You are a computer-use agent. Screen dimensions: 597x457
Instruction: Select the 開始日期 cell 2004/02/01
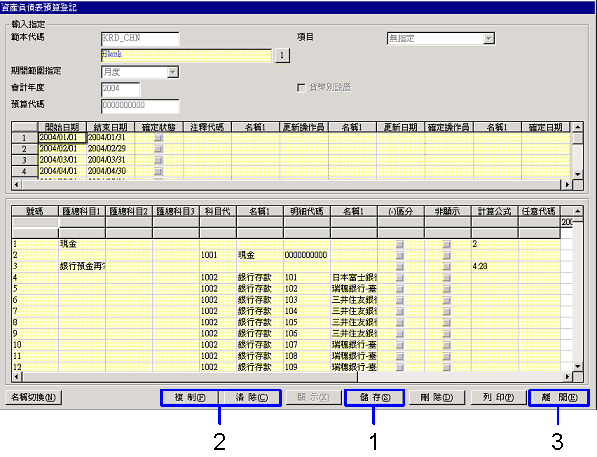tap(62, 149)
